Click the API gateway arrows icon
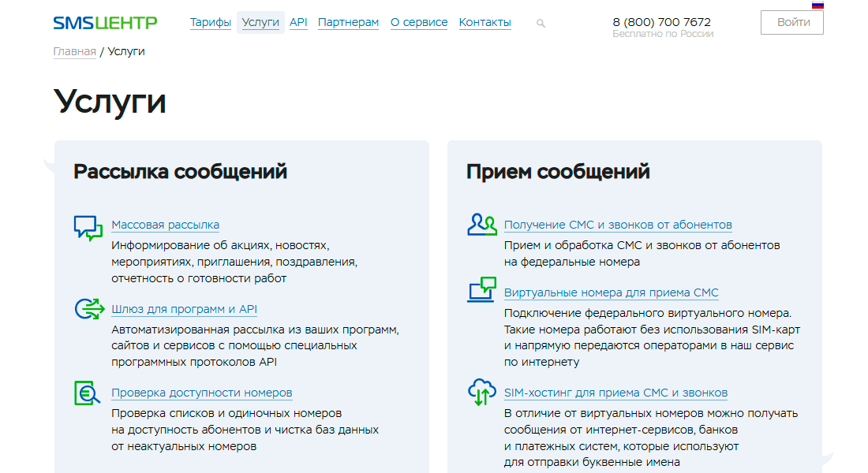 coord(90,309)
